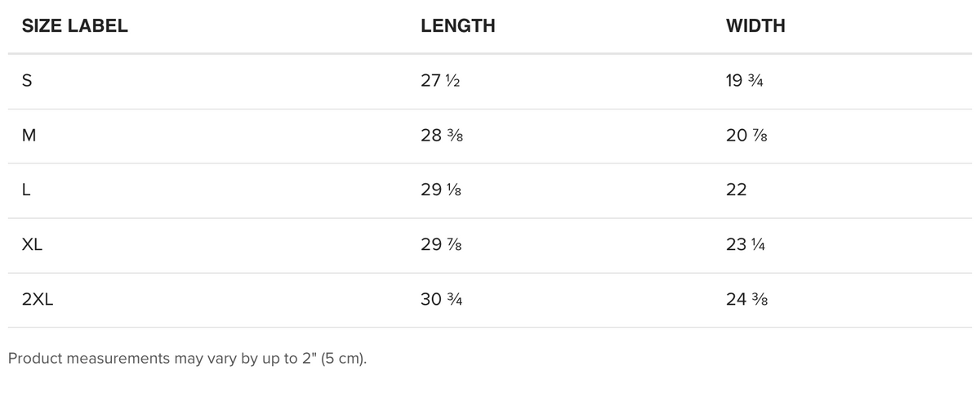Click the "(5 cm)" text in disclaimer
980x393 pixels.
(345, 359)
